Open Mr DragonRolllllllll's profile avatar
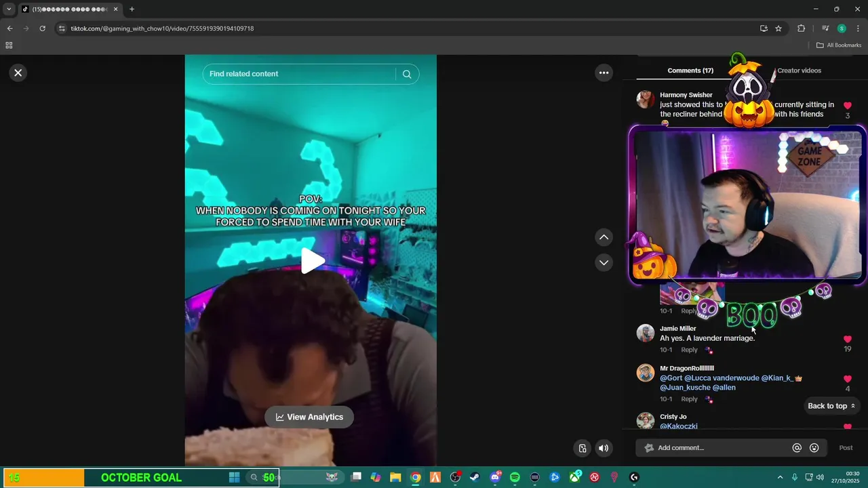The image size is (868, 488). (x=646, y=373)
